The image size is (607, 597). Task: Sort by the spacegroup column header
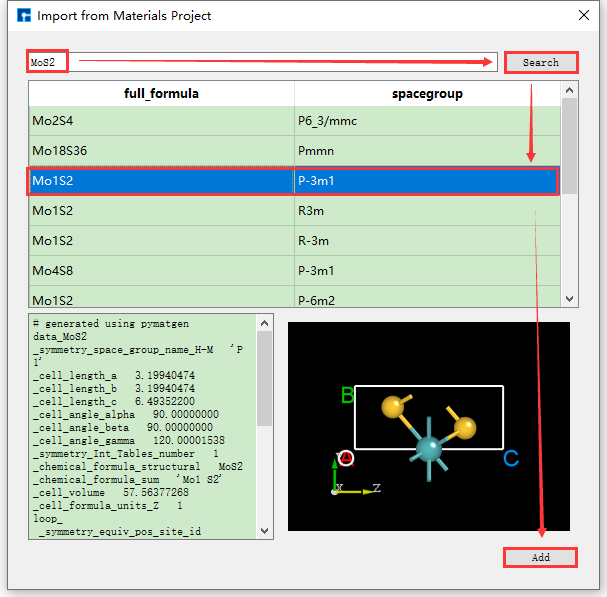tap(428, 94)
